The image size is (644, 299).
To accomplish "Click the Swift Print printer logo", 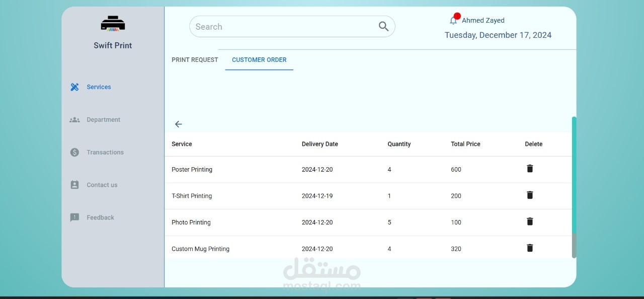I will [x=113, y=24].
